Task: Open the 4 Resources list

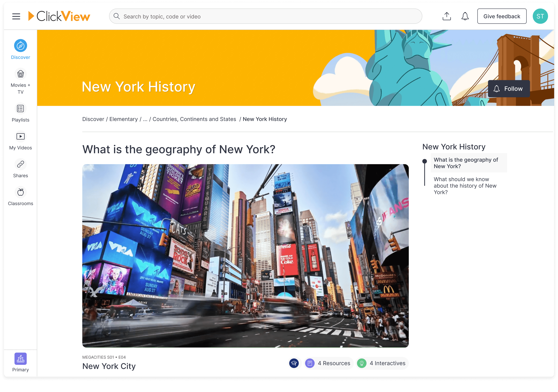Action: point(328,363)
